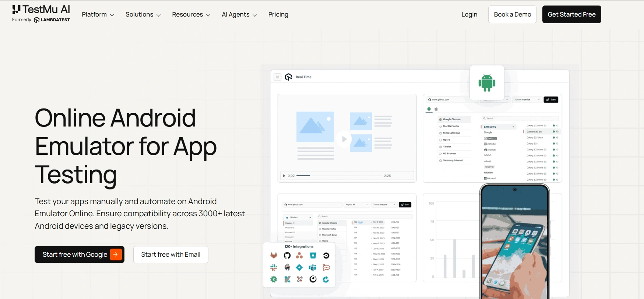This screenshot has width=644, height=299.
Task: Select Opera in the device panel browser list
Action: [x=454, y=140]
